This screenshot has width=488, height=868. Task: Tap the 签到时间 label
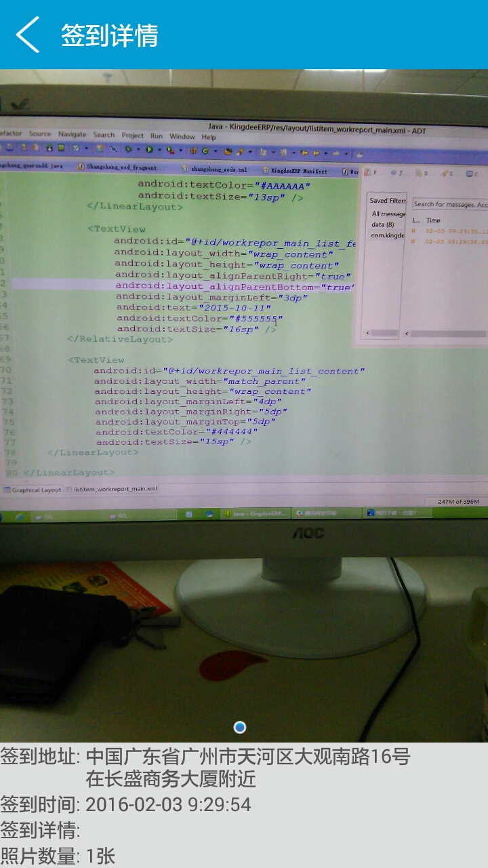[40, 805]
